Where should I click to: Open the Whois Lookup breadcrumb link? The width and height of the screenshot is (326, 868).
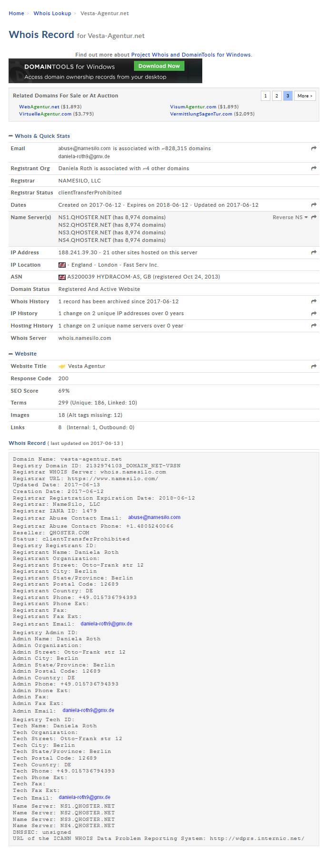tap(52, 13)
